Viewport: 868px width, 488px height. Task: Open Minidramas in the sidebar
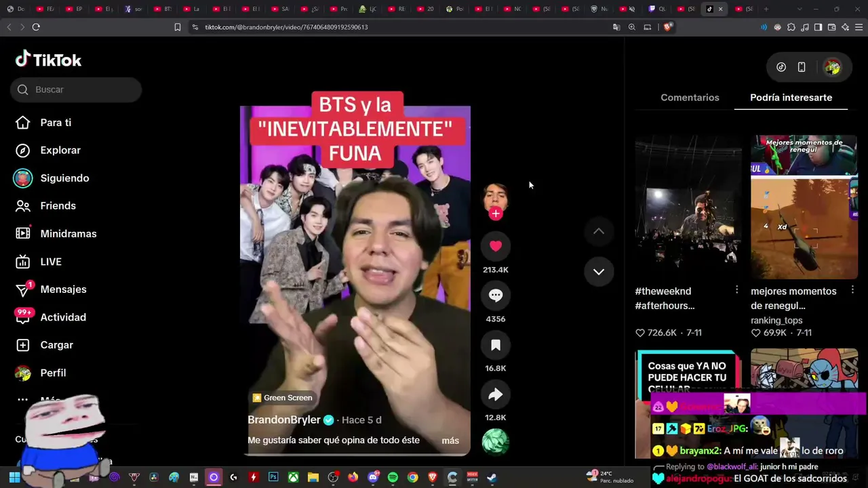68,234
